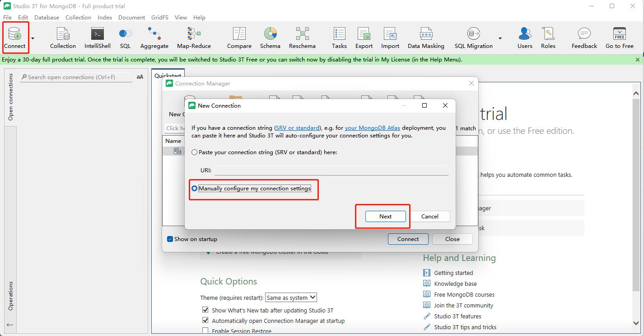644x336 pixels.
Task: Open the Edit menu
Action: point(23,18)
